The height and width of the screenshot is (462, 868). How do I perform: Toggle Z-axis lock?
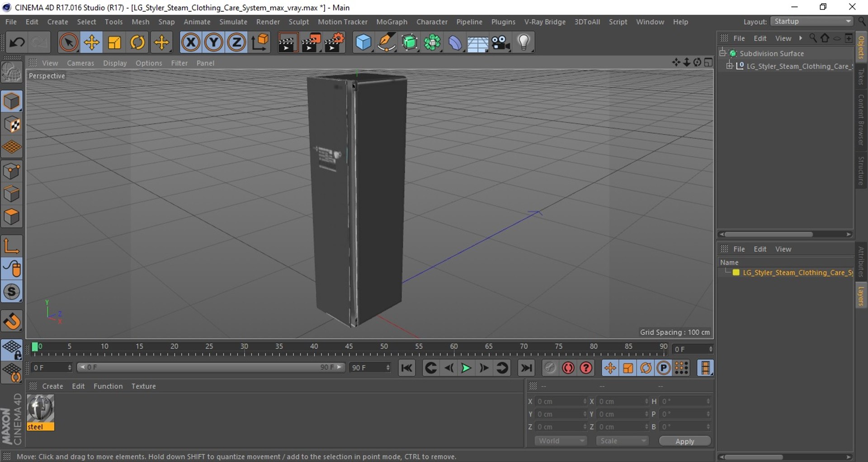(x=236, y=42)
